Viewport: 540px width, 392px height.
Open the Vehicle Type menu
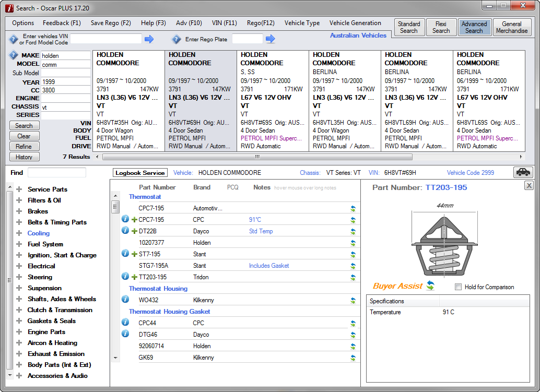[x=302, y=23]
